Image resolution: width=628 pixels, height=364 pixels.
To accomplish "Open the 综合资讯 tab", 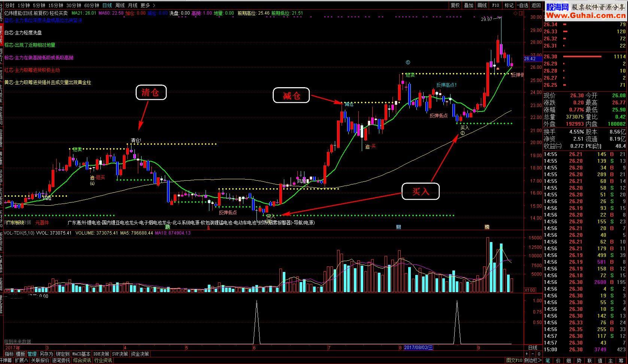I will 82,361.
